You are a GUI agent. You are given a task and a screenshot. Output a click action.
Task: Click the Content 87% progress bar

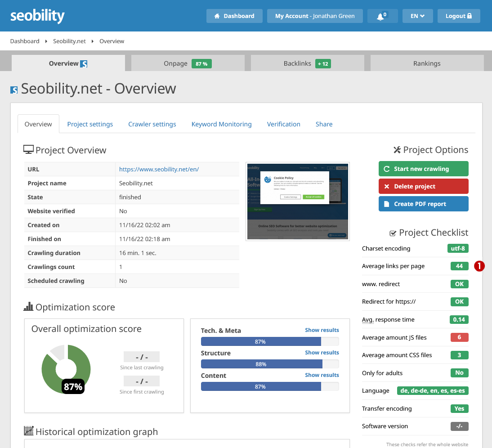click(x=270, y=386)
